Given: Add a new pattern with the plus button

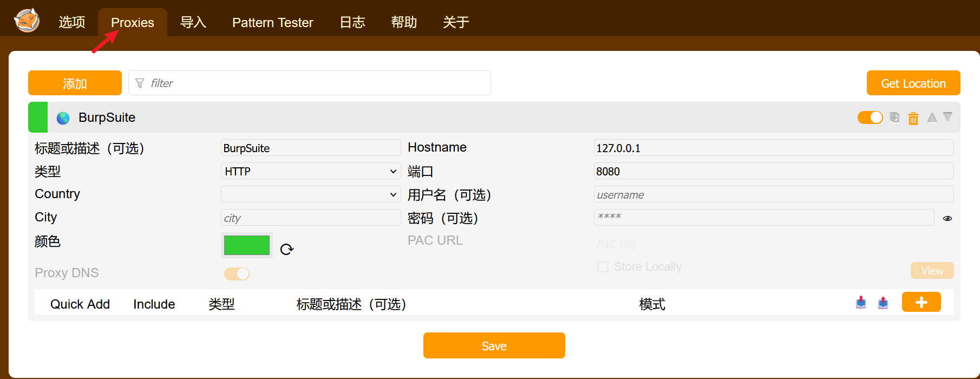Looking at the screenshot, I should (921, 302).
